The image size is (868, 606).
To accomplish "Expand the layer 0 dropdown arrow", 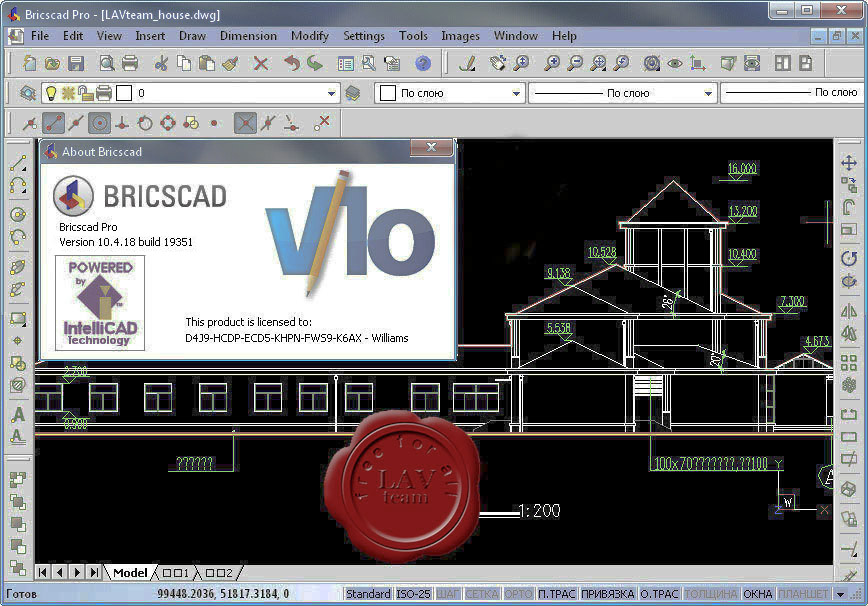I will coord(331,93).
